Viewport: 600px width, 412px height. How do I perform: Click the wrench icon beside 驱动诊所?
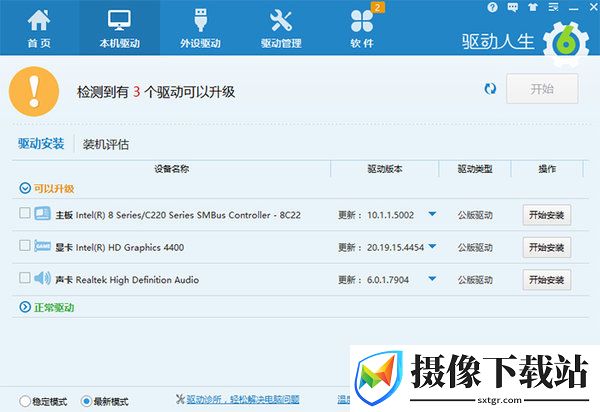point(180,399)
